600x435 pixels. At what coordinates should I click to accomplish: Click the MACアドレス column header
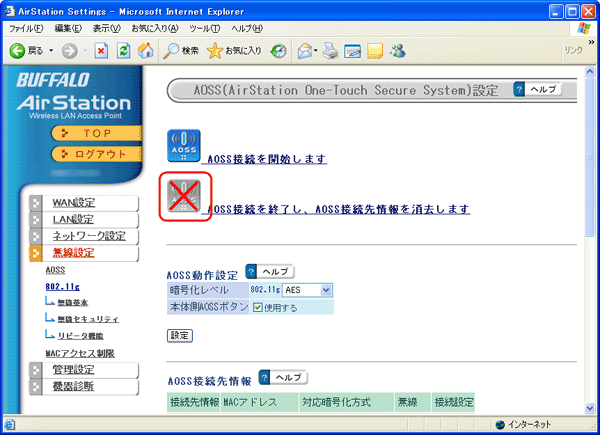pos(259,402)
